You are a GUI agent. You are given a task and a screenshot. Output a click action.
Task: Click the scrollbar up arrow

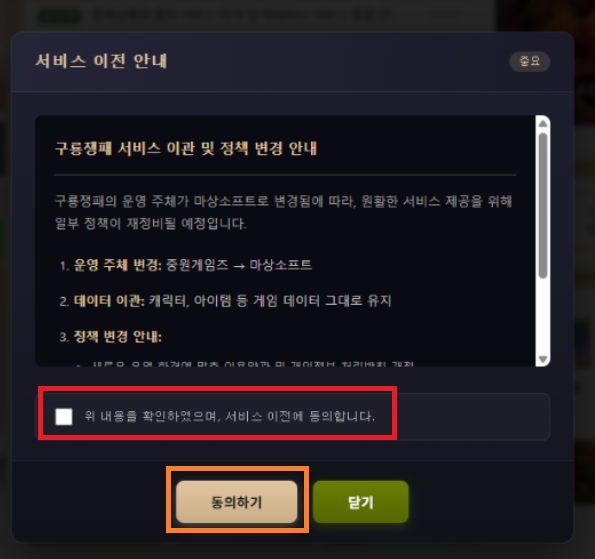(543, 123)
